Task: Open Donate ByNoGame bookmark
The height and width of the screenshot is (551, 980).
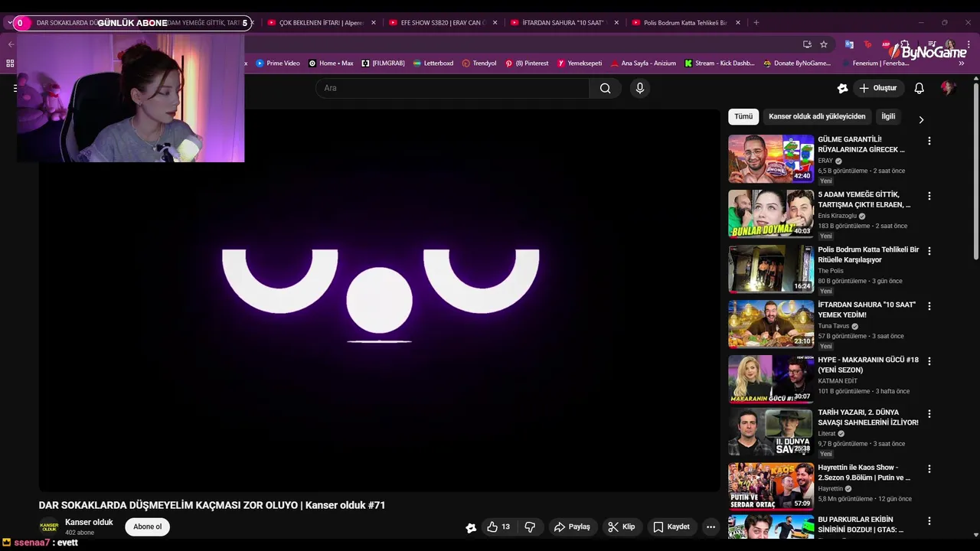Action: click(x=797, y=64)
